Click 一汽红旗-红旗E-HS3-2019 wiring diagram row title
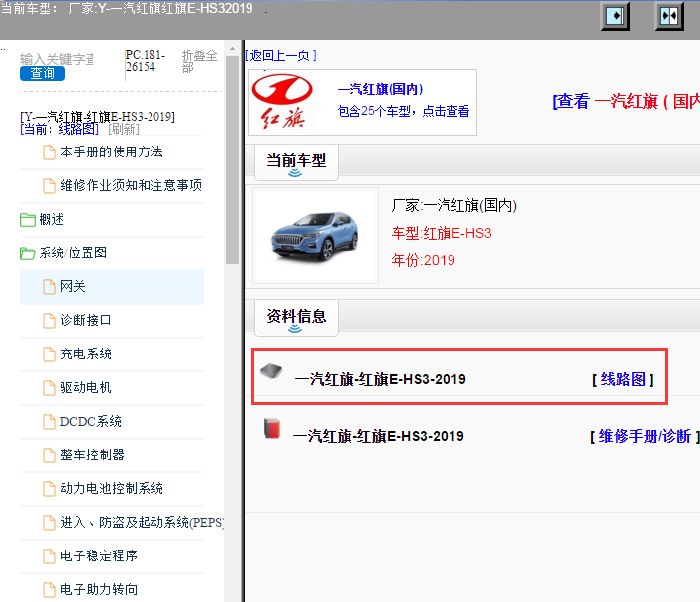The width and height of the screenshot is (700, 602). (x=380, y=379)
